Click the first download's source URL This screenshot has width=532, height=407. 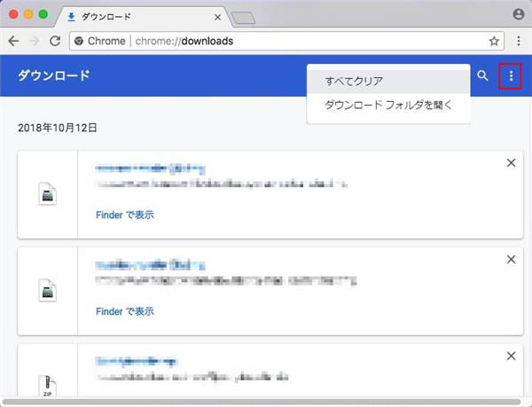(x=222, y=184)
